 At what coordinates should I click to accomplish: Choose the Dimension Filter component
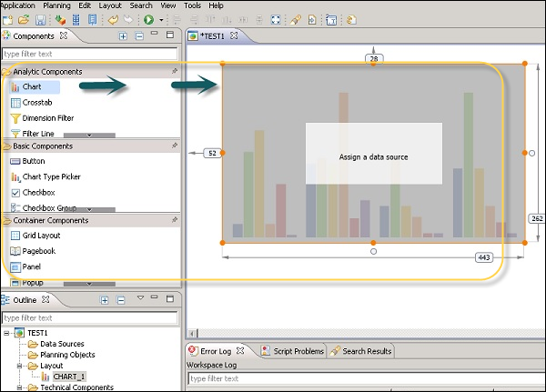[x=47, y=118]
